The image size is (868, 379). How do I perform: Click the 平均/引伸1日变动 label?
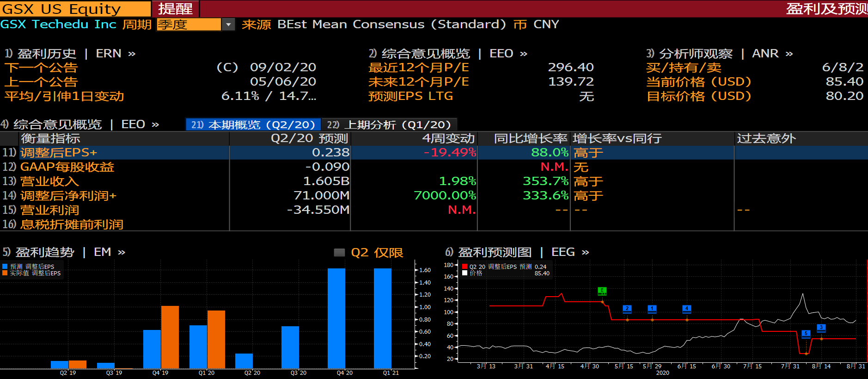(x=64, y=96)
